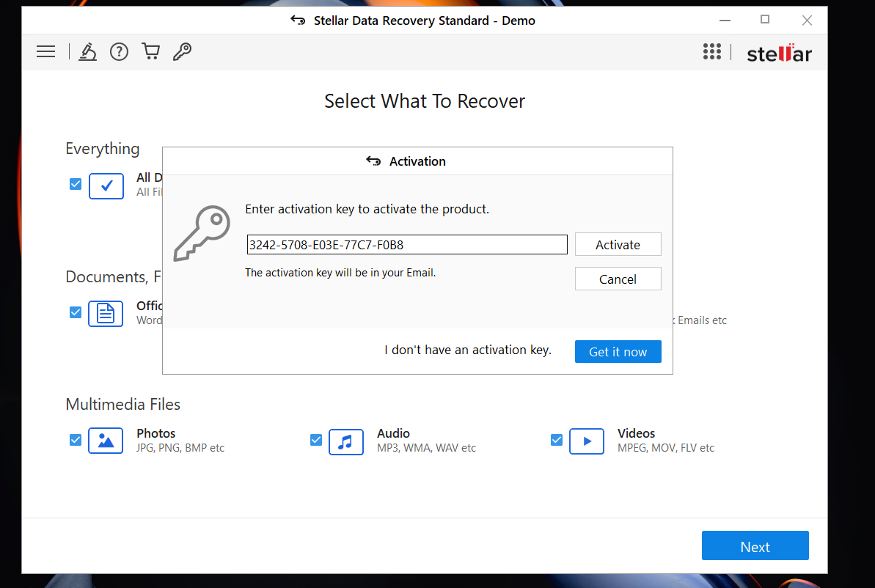Click the 'MPEG, MOV, FLV etc' text
875x588 pixels.
pyautogui.click(x=666, y=448)
